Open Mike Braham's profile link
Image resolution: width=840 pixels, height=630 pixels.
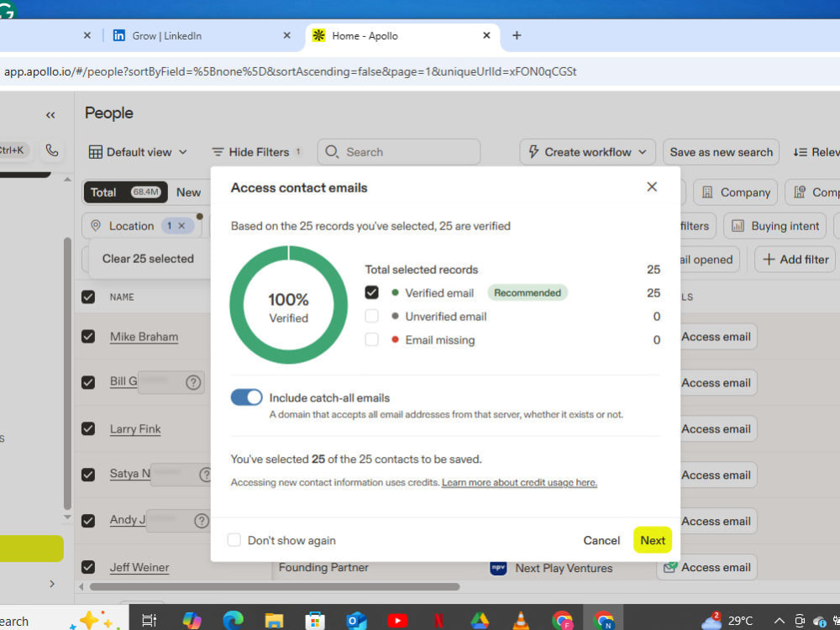(144, 337)
